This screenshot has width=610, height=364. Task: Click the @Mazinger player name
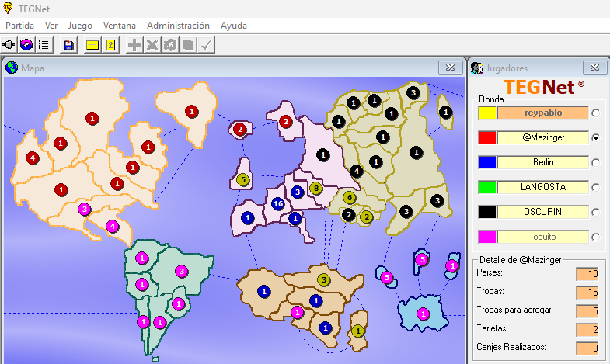[x=543, y=137]
